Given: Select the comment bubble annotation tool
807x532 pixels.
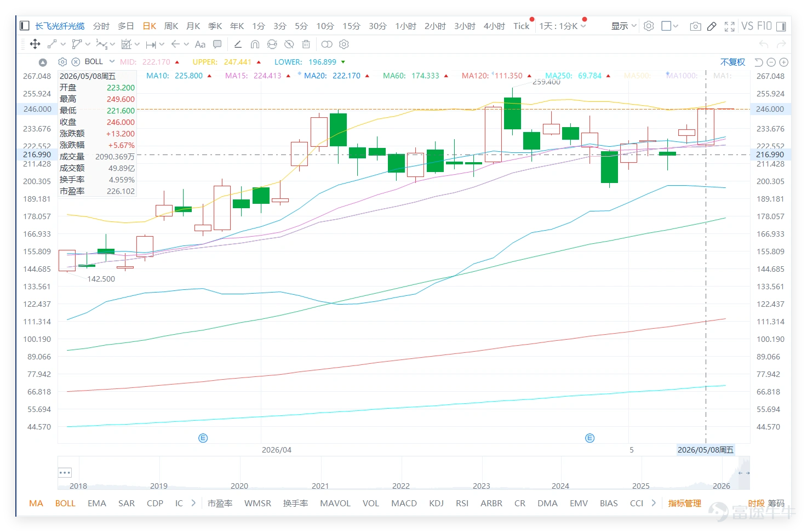Looking at the screenshot, I should tap(218, 44).
